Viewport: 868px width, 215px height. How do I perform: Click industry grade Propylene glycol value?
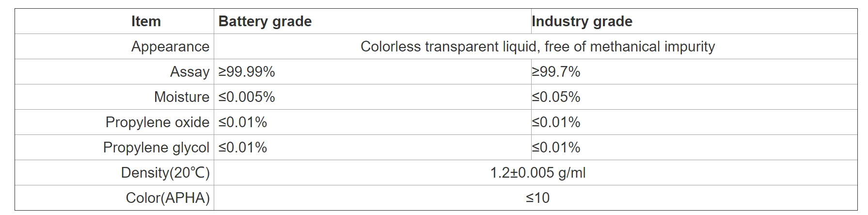pyautogui.click(x=556, y=148)
